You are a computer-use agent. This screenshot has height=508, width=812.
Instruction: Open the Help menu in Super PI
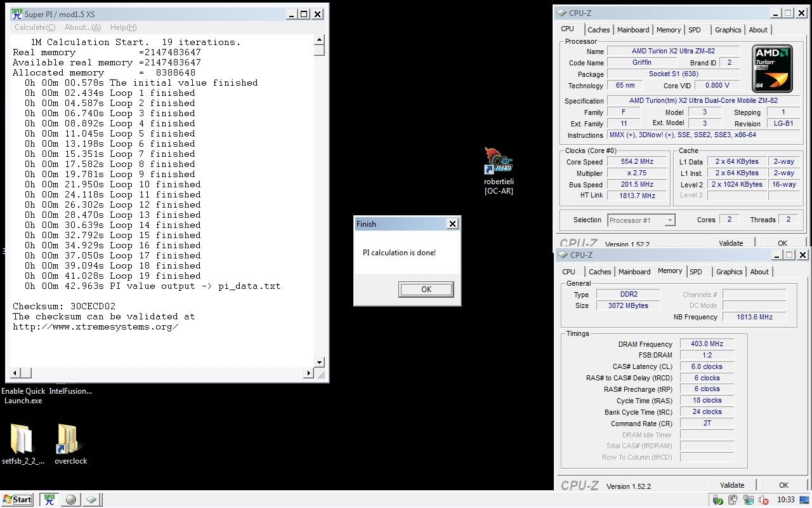[x=123, y=27]
